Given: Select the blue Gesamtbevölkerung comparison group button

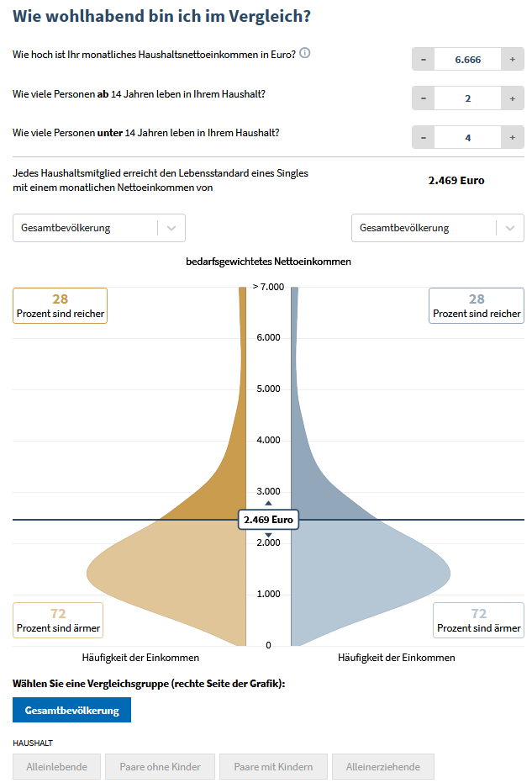Looking at the screenshot, I should [x=71, y=710].
